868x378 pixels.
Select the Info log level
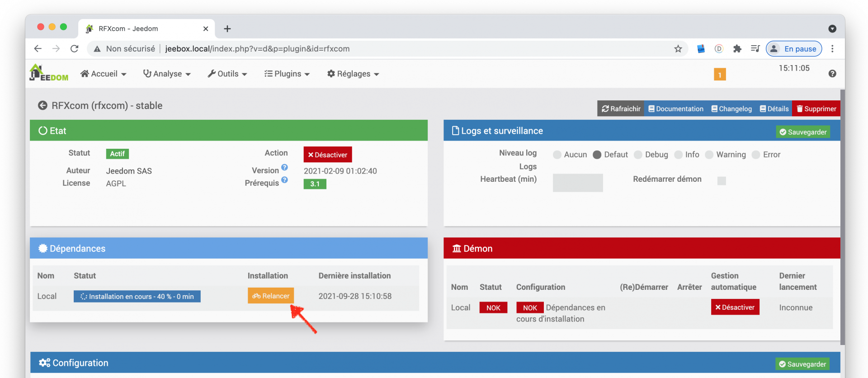pos(678,155)
